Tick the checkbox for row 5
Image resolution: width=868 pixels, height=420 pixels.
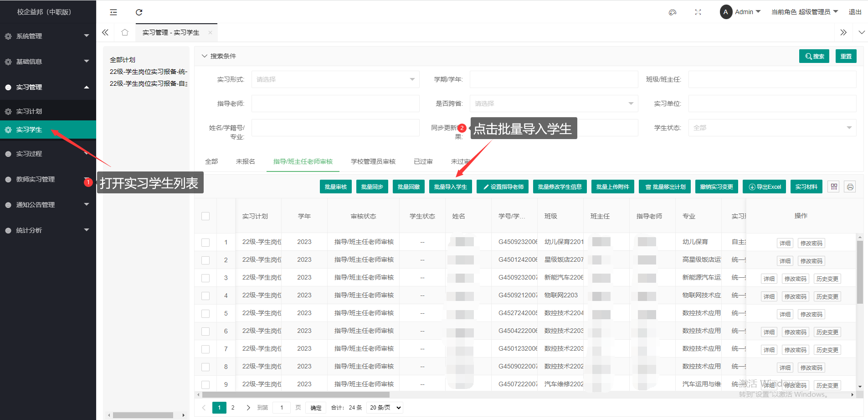(x=205, y=314)
